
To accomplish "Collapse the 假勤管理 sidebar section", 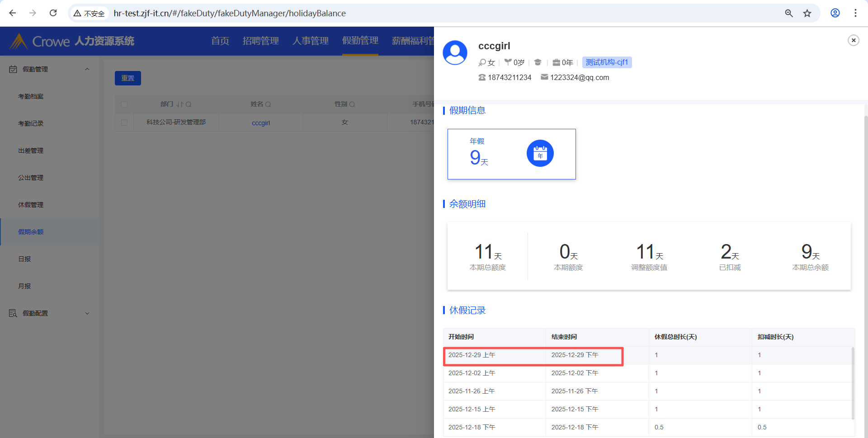I will 87,69.
